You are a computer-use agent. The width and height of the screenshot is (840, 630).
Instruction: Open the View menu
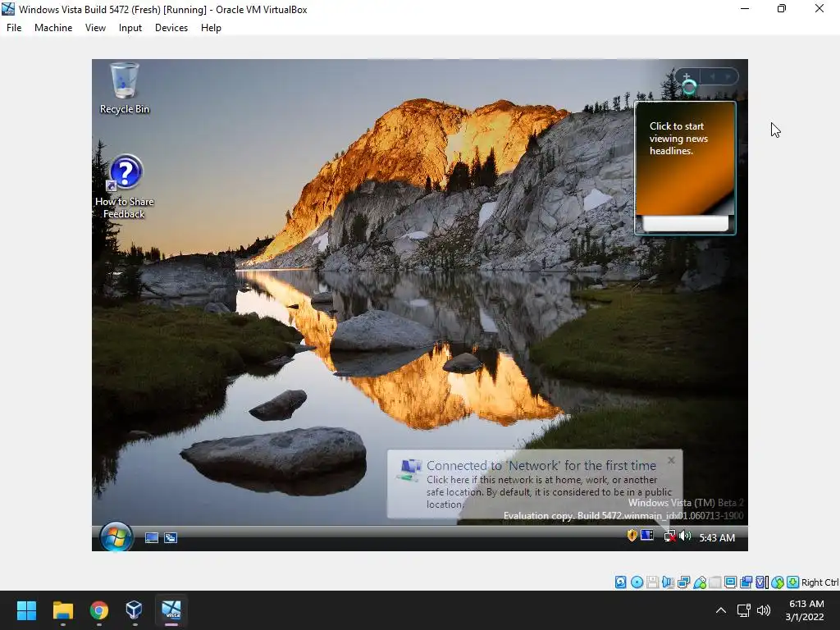pos(95,28)
